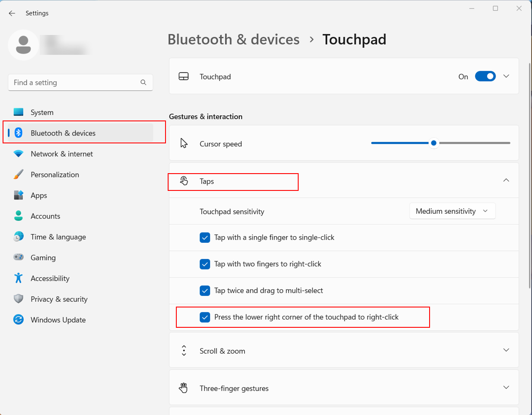The image size is (532, 415).
Task: Expand the Three-finger gestures section
Action: click(506, 388)
